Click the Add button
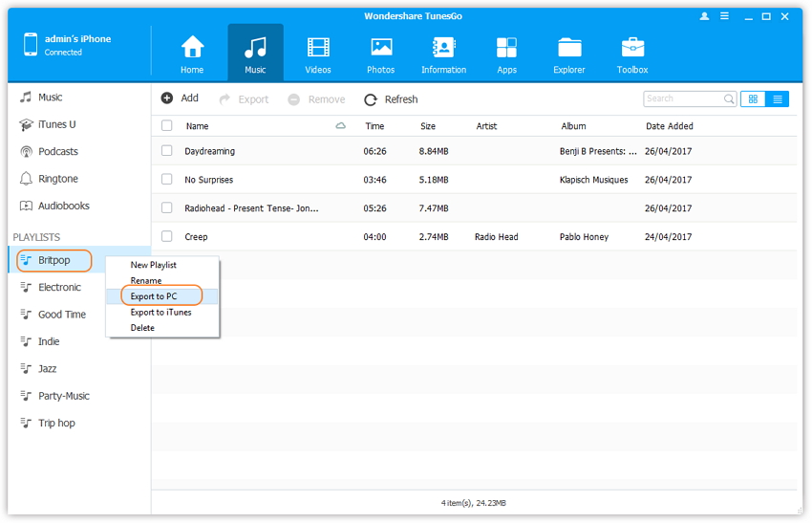This screenshot has height=523, width=812. click(181, 98)
